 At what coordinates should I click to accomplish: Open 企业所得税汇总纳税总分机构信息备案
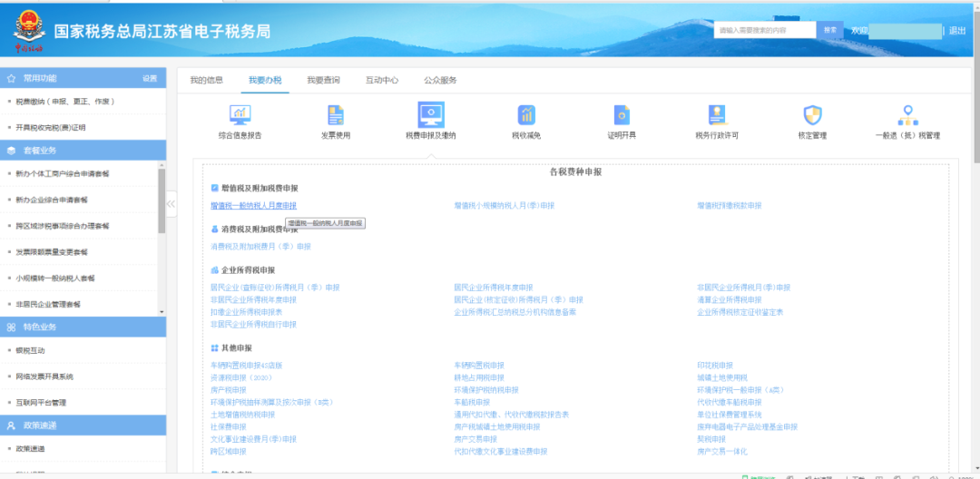click(515, 312)
